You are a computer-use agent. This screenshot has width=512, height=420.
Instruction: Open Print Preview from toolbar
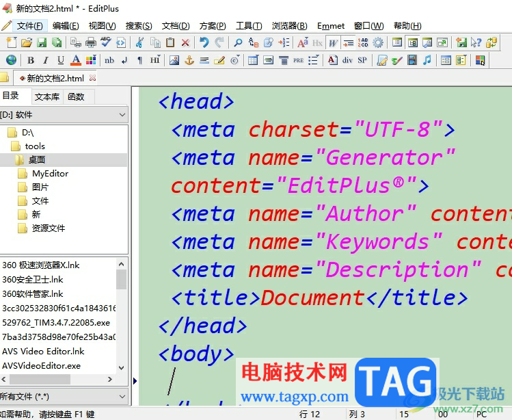[x=76, y=42]
